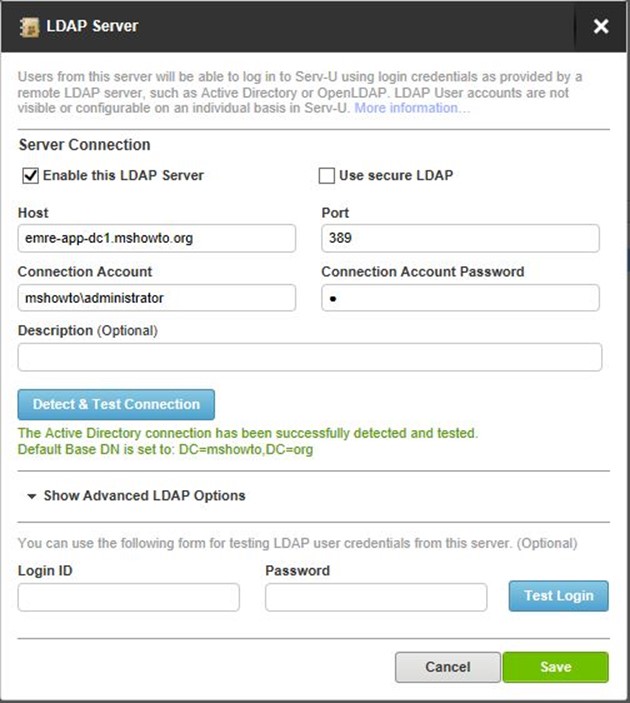
Task: Save the LDAP server settings
Action: (x=556, y=667)
